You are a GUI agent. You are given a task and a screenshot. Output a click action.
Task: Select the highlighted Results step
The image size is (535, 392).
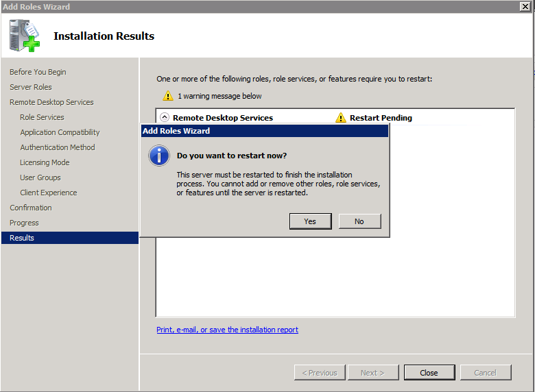point(70,238)
